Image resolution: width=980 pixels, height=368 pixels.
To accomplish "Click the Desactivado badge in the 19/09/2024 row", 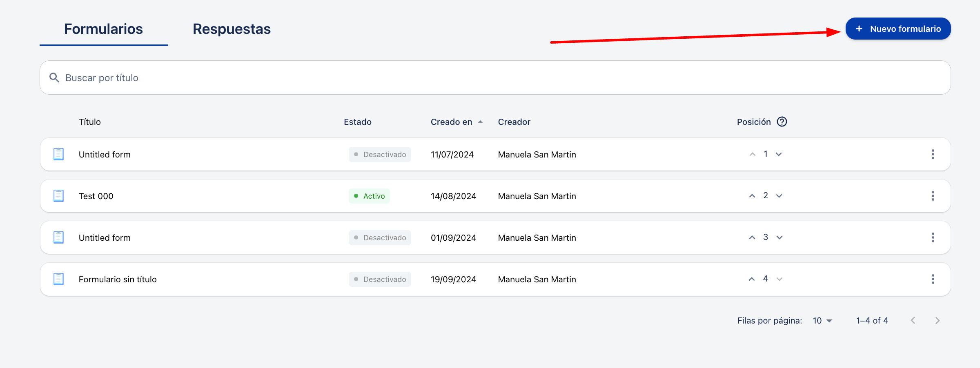I will pyautogui.click(x=380, y=279).
